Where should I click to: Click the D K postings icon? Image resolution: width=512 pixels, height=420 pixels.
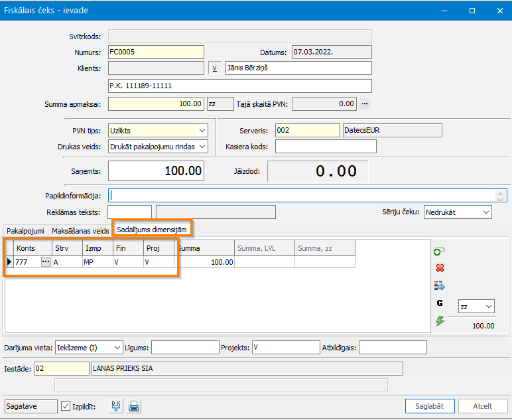pos(116,406)
